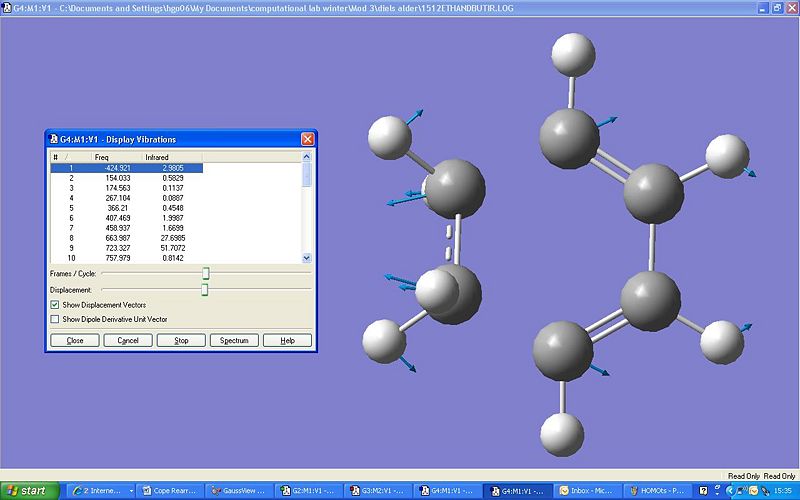Click the Display Vibrations dialog title icon
This screenshot has width=800, height=500.
pos(53,139)
